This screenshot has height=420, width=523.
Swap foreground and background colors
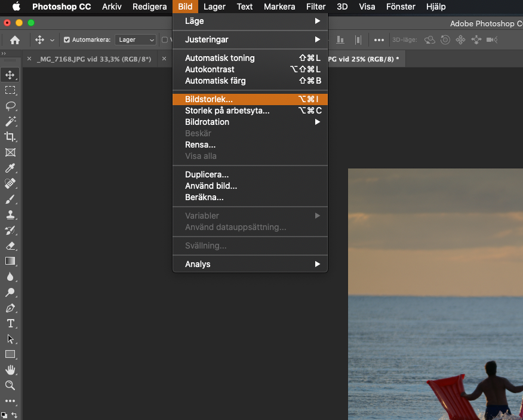coord(14,415)
